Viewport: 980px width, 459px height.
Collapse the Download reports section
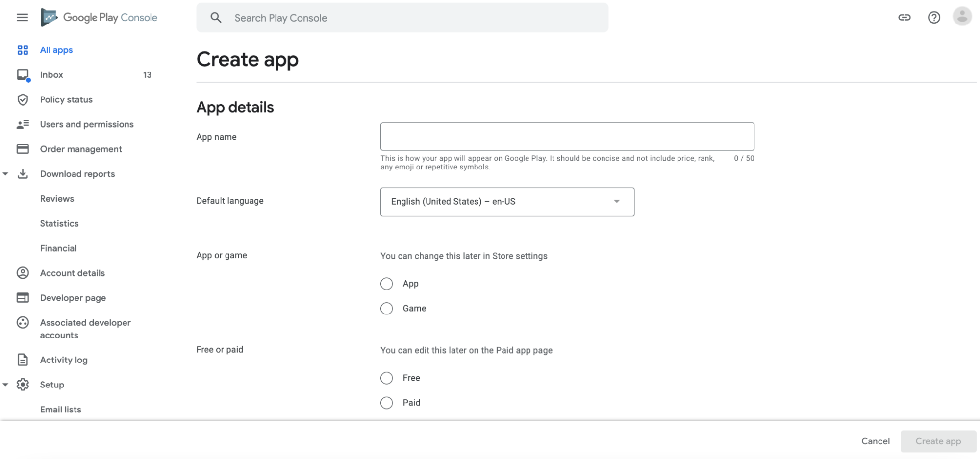coord(6,173)
